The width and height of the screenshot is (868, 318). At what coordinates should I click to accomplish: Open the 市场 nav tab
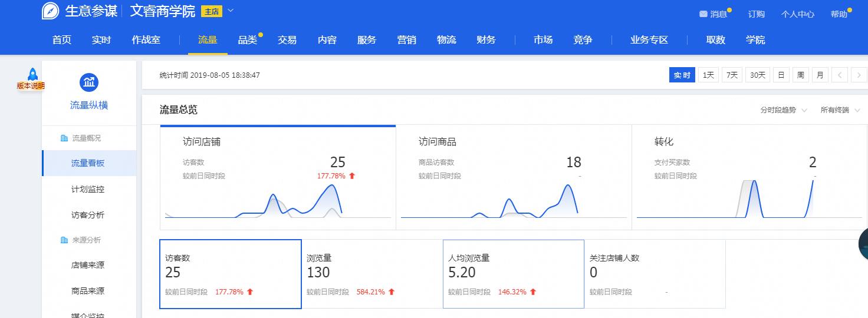click(x=543, y=40)
